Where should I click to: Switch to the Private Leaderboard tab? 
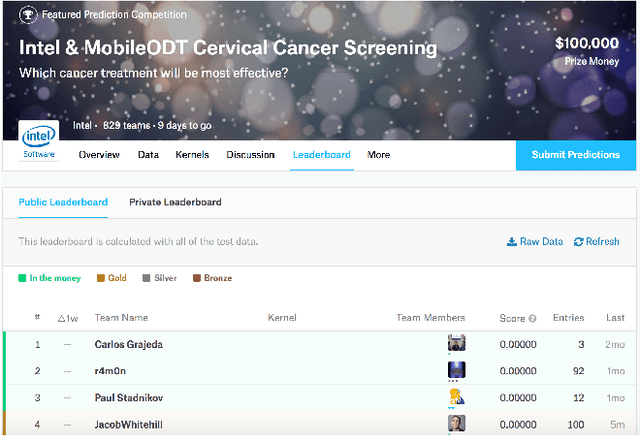tap(175, 202)
